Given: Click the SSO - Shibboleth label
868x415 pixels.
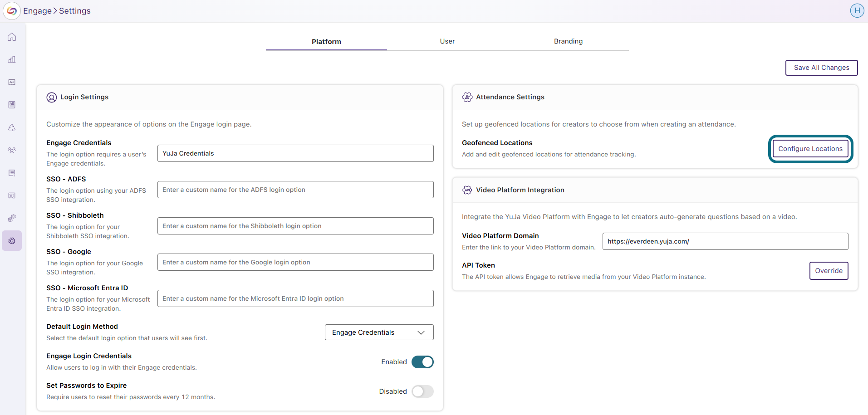Looking at the screenshot, I should point(75,215).
